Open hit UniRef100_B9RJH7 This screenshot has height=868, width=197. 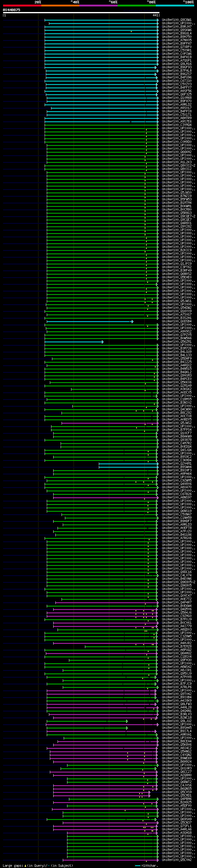click(x=176, y=26)
